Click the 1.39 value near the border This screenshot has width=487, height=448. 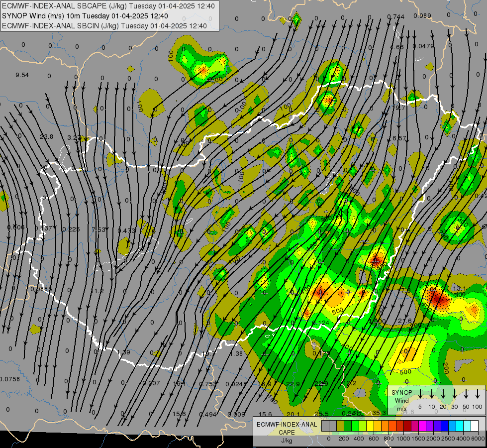click(123, 352)
